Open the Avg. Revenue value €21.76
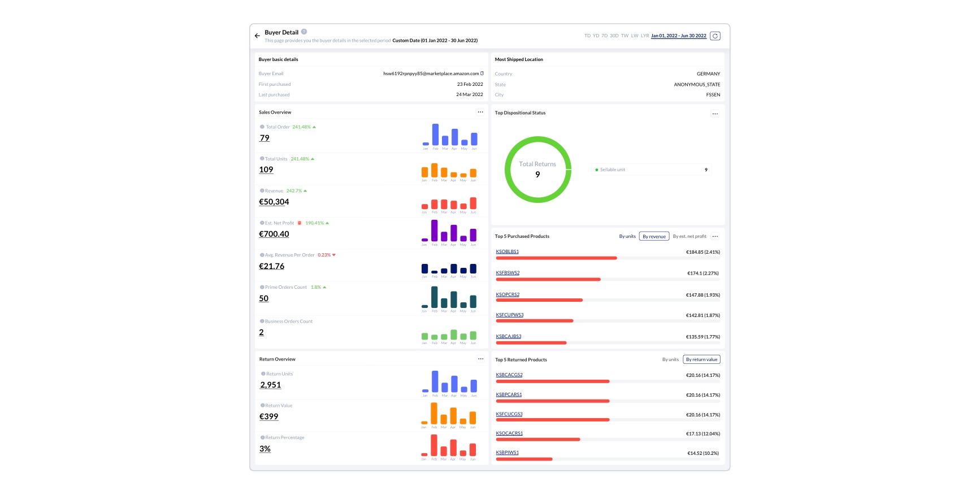The height and width of the screenshot is (495, 980). 272,266
